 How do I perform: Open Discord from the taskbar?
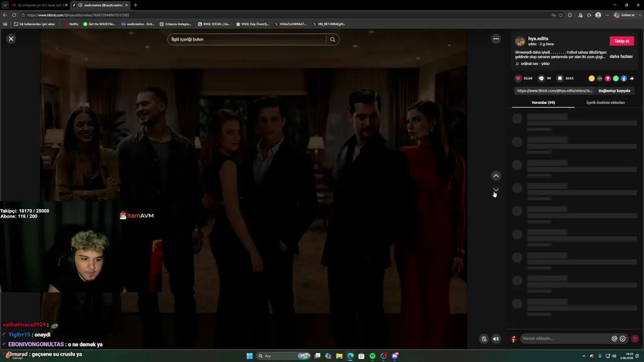(395, 356)
